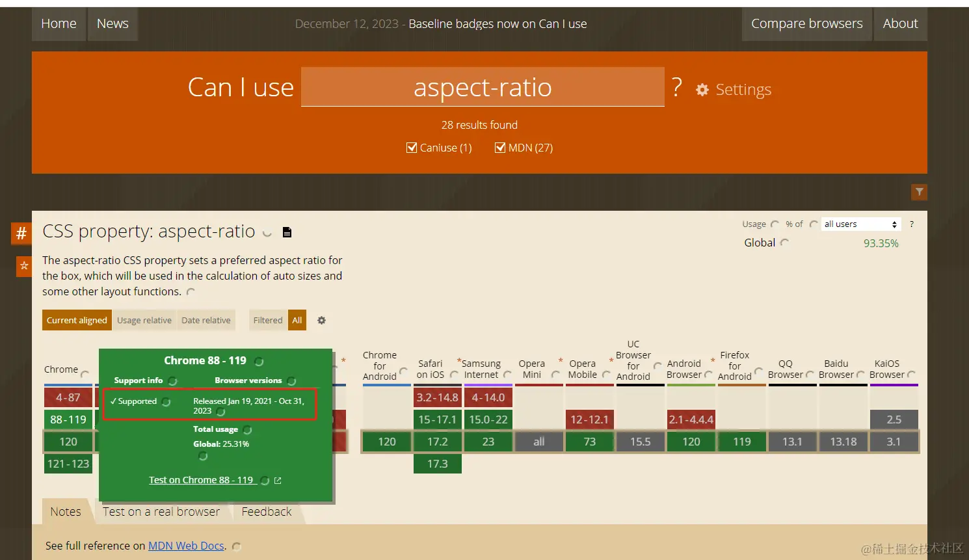
Task: Select Chrome for Android 120 cell
Action: coord(387,442)
